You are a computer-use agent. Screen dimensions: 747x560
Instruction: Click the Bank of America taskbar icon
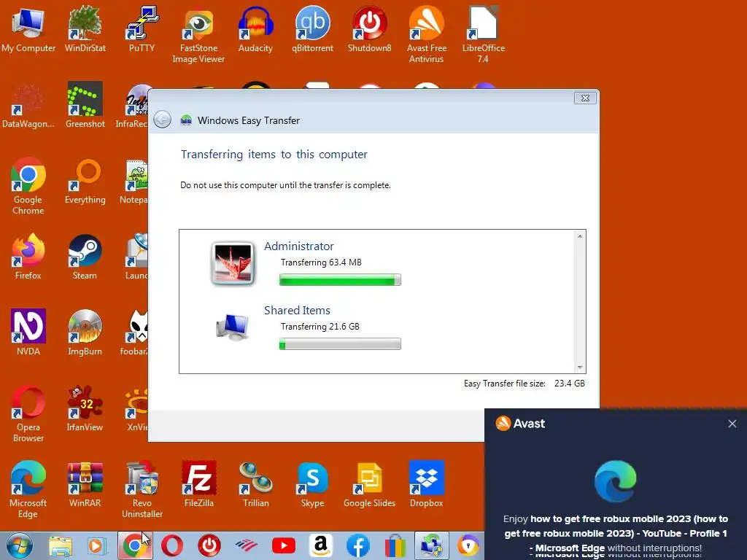coord(247,545)
